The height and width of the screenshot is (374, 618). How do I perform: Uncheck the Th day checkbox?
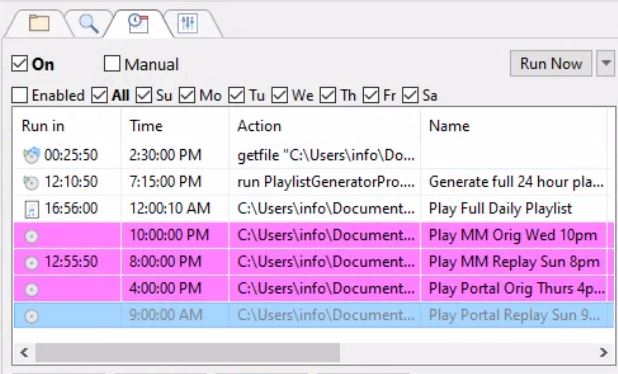pyautogui.click(x=328, y=95)
